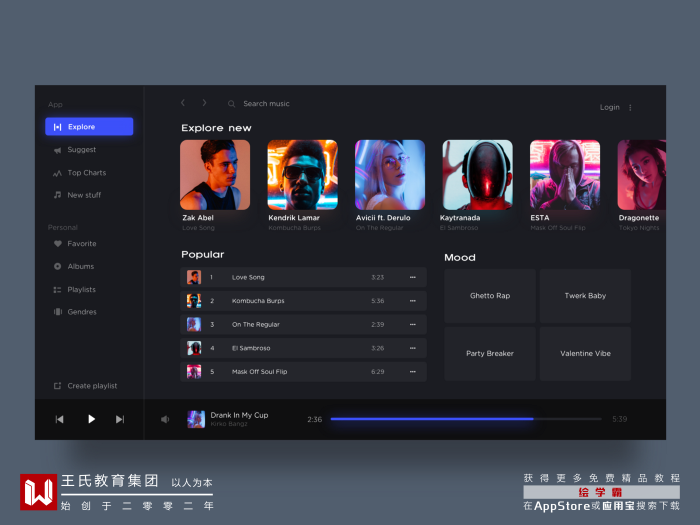Play Mask Off Soul Flip in Popular list
The width and height of the screenshot is (700, 525).
click(x=303, y=371)
